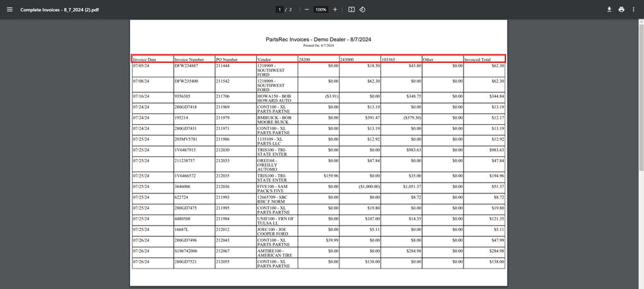Select invoice number 195214
This screenshot has width=644, height=289.
coord(181,118)
